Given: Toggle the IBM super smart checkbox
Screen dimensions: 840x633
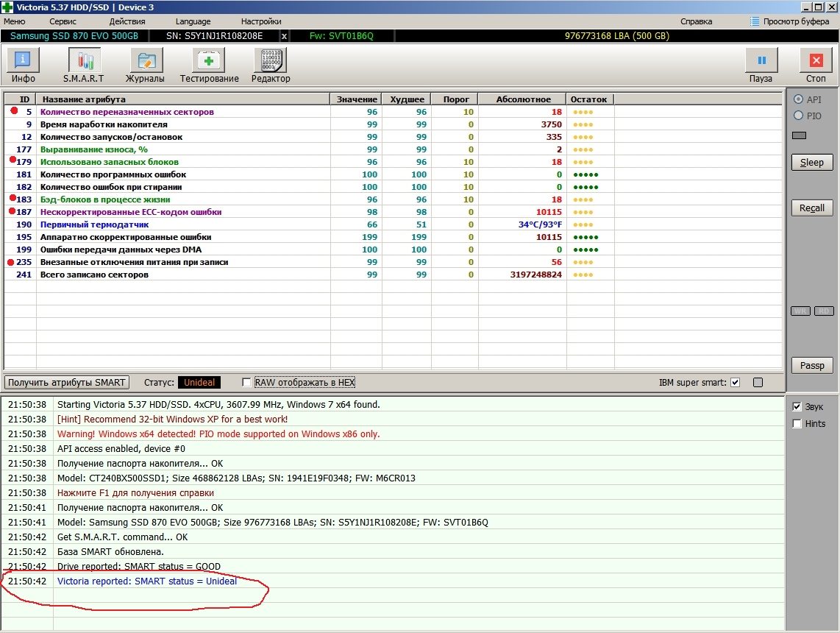Looking at the screenshot, I should 735,382.
